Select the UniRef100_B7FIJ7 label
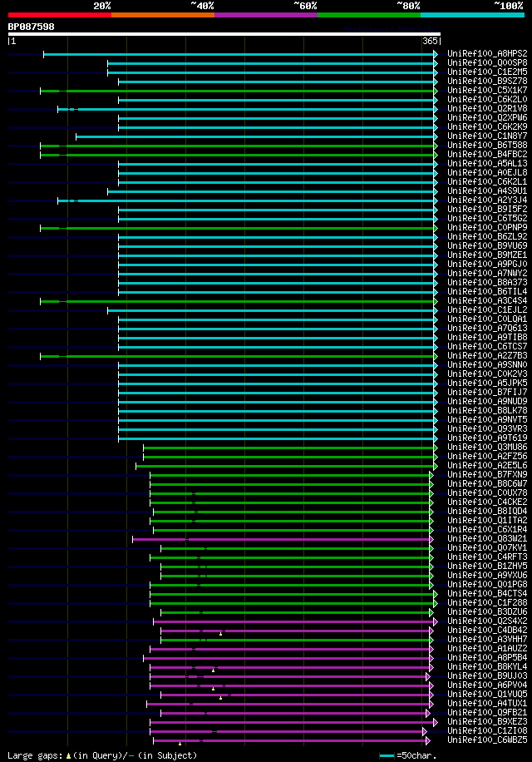532x762 pixels. (487, 392)
